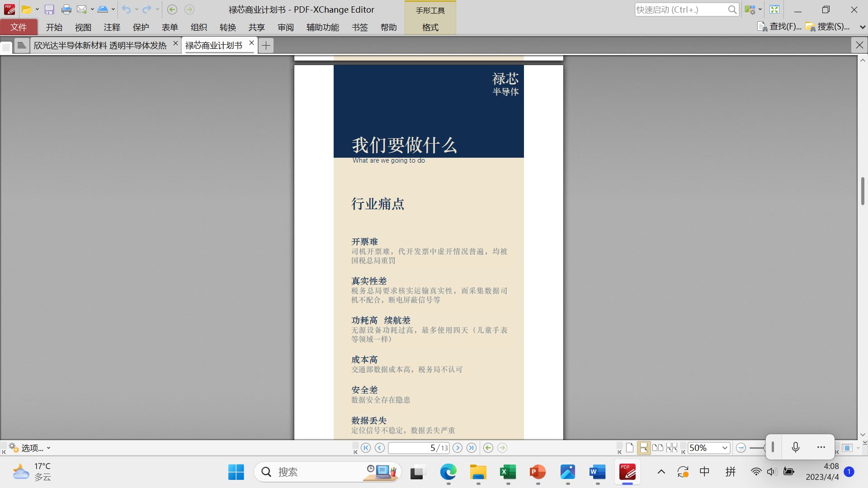Click the zoom out minus icon
This screenshot has height=488, width=868.
(741, 448)
